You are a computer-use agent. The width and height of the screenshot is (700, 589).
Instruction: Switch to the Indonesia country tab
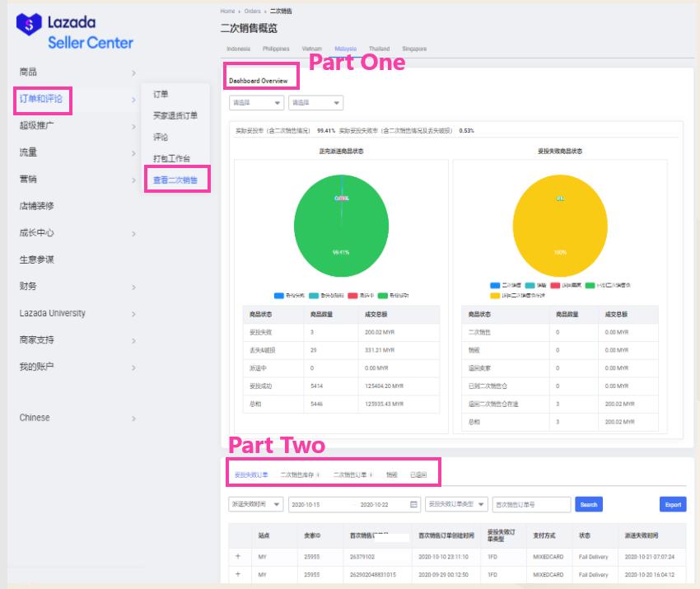[x=238, y=49]
